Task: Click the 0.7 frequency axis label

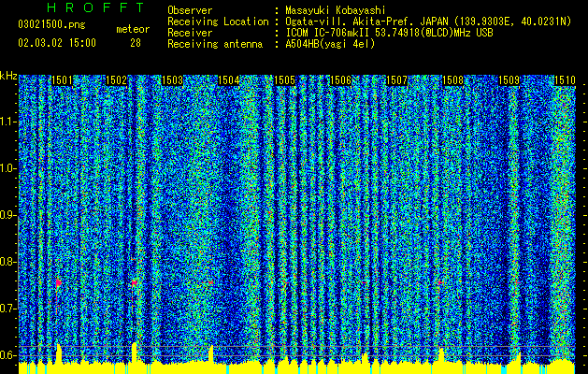Action: pyautogui.click(x=7, y=309)
